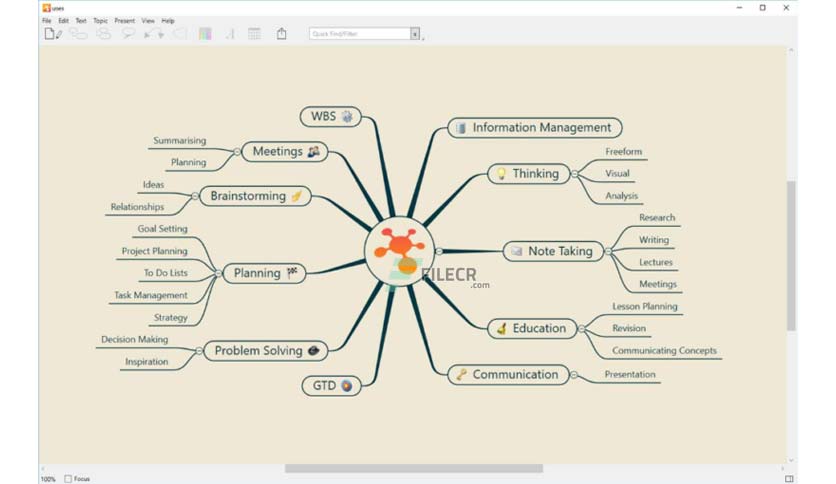Open the Topic menu
This screenshot has width=836, height=484.
click(100, 21)
